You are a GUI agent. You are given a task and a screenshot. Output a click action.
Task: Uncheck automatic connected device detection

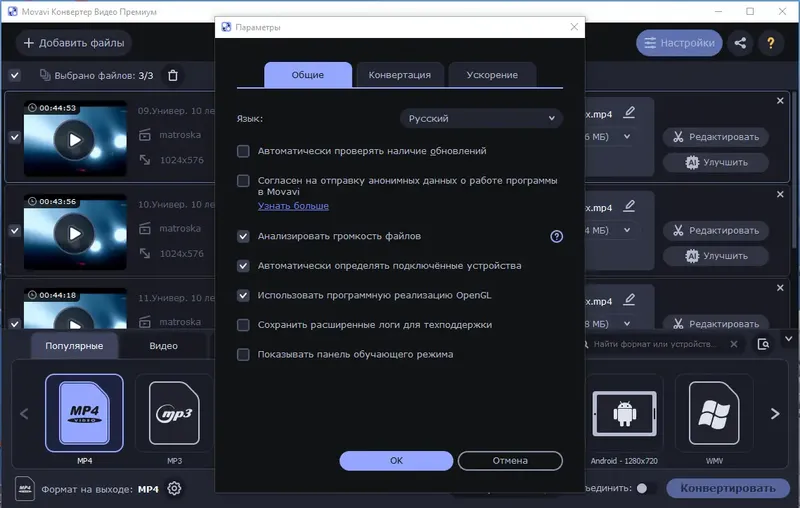click(x=243, y=266)
